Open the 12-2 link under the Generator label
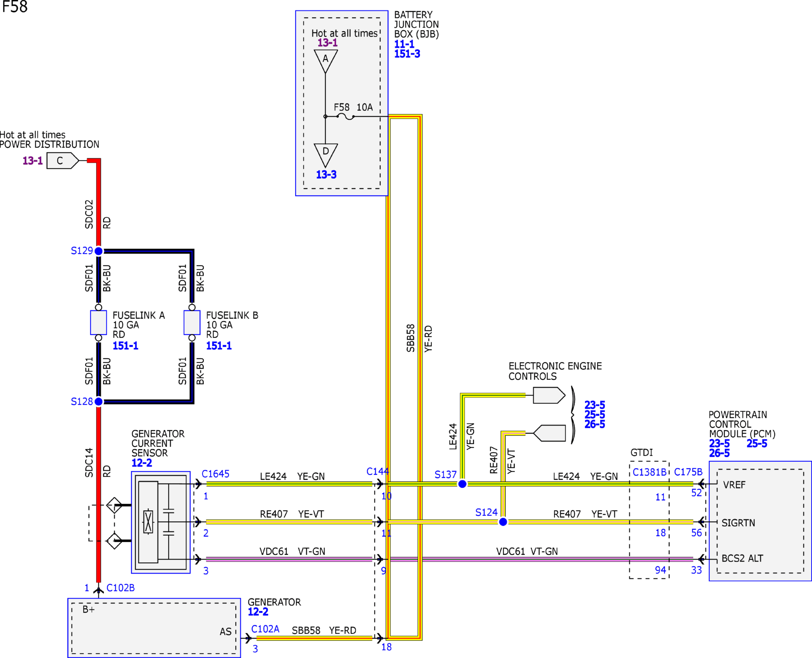This screenshot has height=658, width=812. 258,612
